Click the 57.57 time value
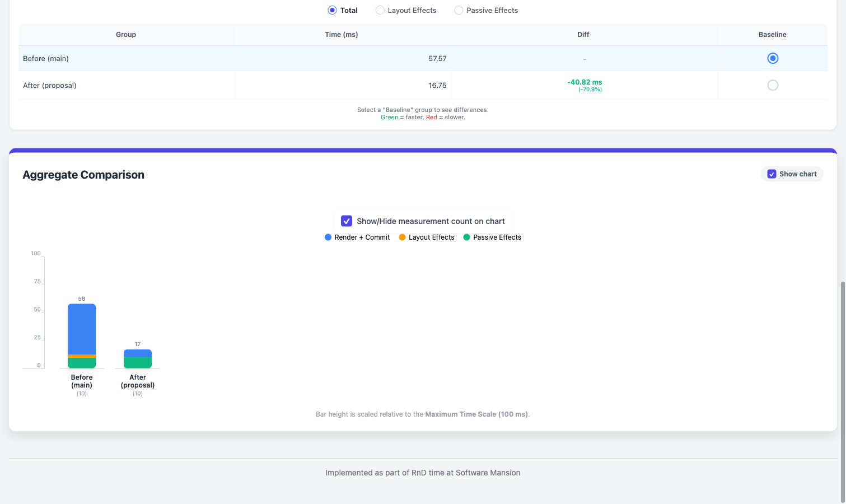The image size is (846, 504). coord(437,58)
